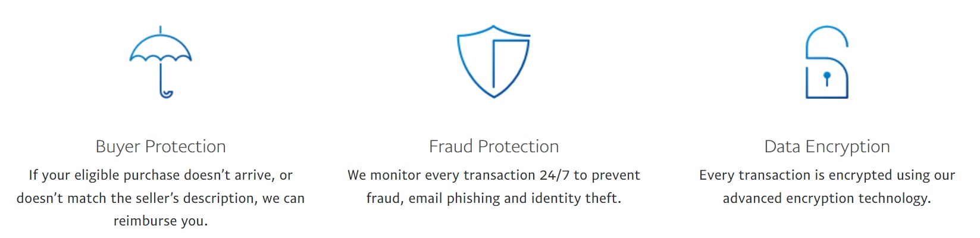Image resolution: width=980 pixels, height=238 pixels.
Task: Open the Data Encryption heading
Action: pyautogui.click(x=827, y=146)
